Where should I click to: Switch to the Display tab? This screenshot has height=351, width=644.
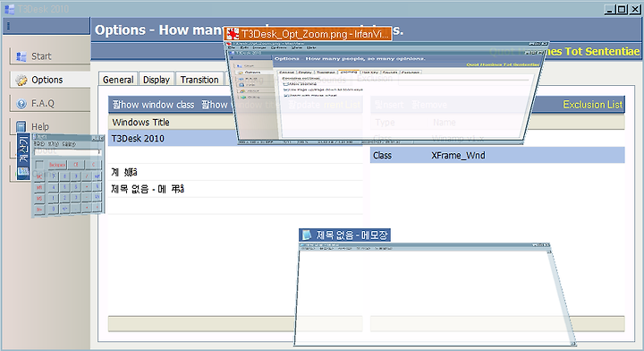156,80
